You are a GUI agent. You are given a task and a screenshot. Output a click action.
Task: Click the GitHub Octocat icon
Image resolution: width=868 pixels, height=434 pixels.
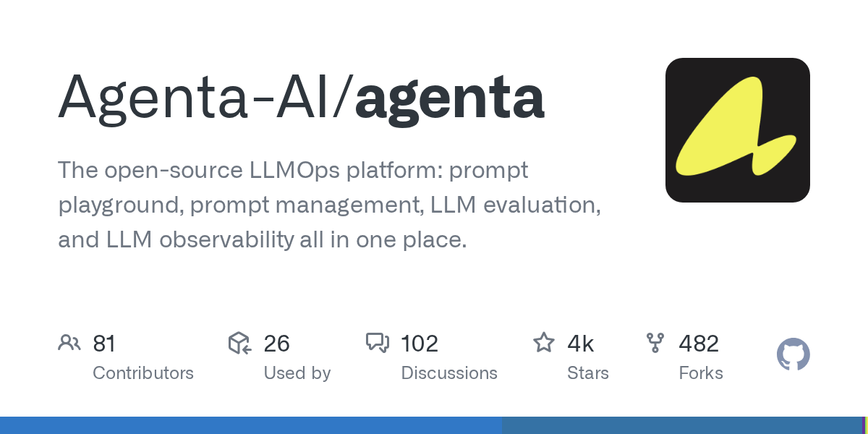pyautogui.click(x=793, y=354)
